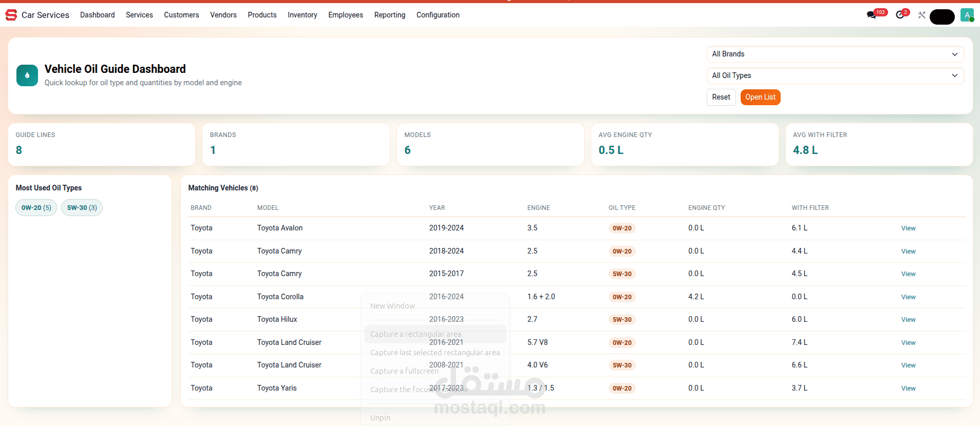Click the Brands count card

coord(296,144)
